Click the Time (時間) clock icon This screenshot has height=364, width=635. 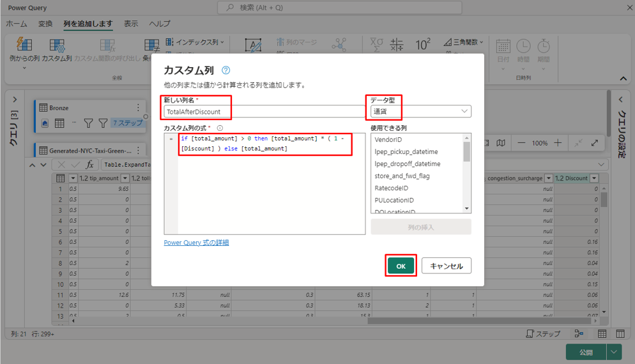point(523,46)
